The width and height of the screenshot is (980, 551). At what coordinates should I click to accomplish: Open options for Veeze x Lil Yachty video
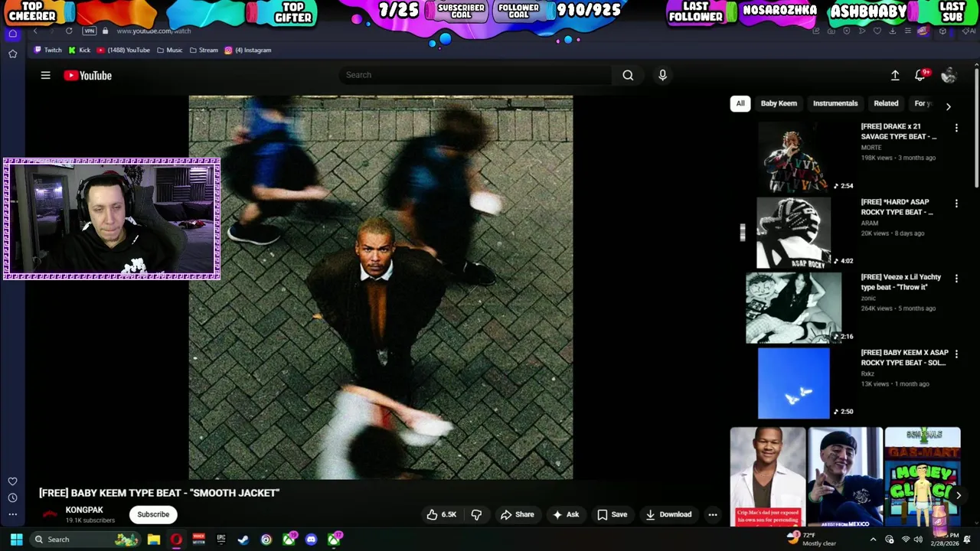click(x=956, y=279)
